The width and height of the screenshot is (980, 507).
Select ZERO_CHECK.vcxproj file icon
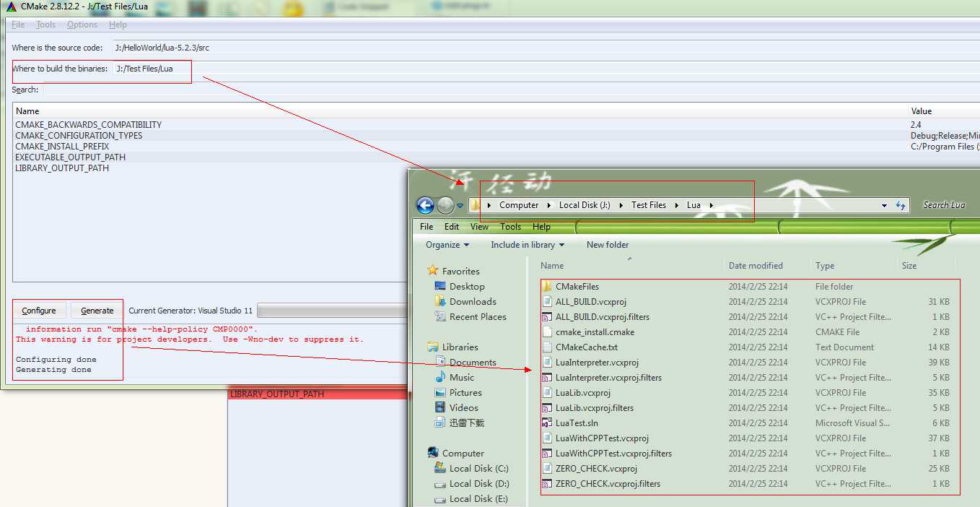[x=547, y=469]
